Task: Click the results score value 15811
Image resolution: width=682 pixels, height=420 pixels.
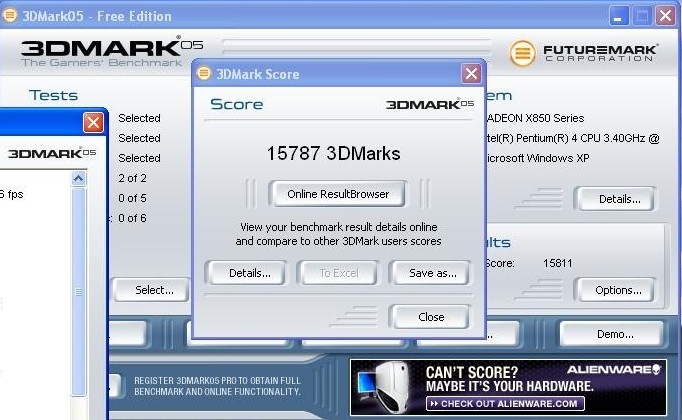Action: (x=558, y=263)
